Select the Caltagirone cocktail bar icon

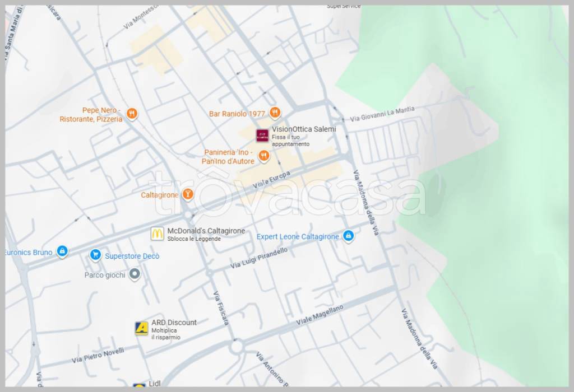coord(188,194)
